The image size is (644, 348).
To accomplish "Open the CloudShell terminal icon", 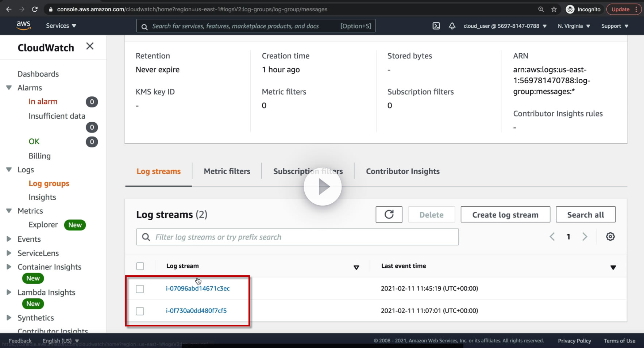I will (x=436, y=26).
